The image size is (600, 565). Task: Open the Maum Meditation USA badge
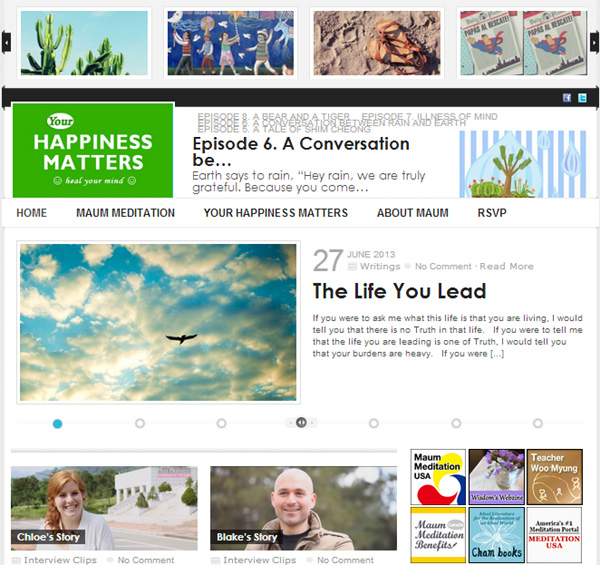[438, 477]
